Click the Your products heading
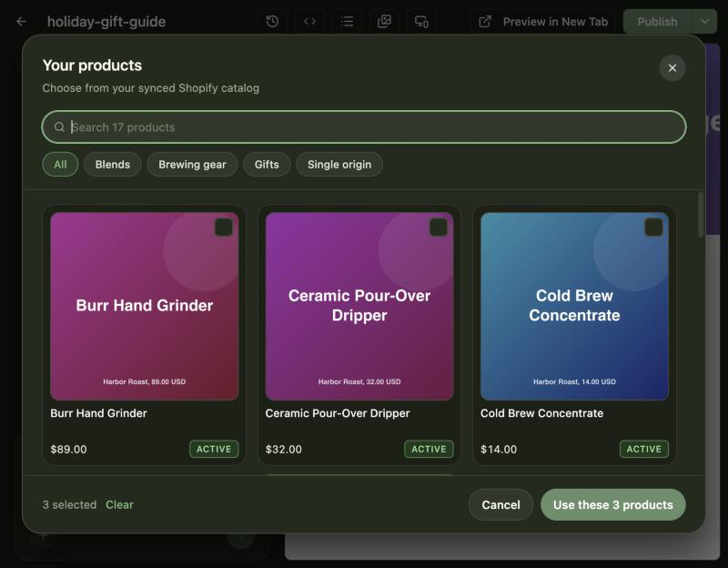This screenshot has width=728, height=568. tap(92, 65)
